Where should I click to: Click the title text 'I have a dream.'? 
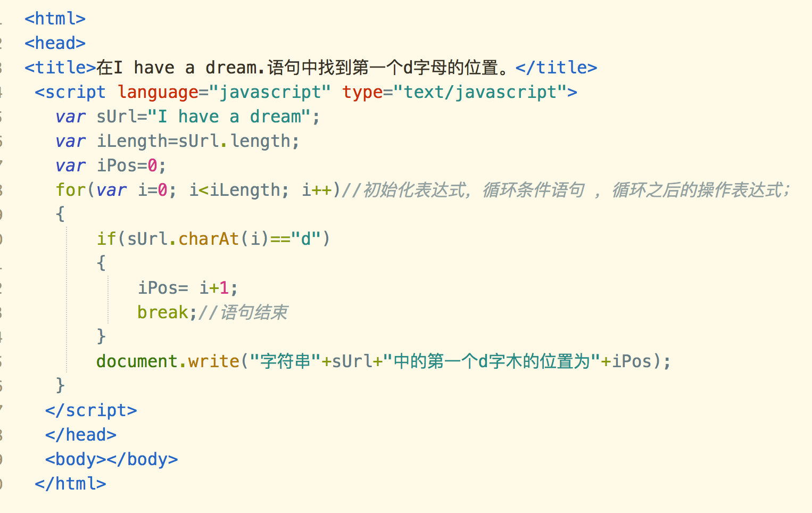coord(189,68)
